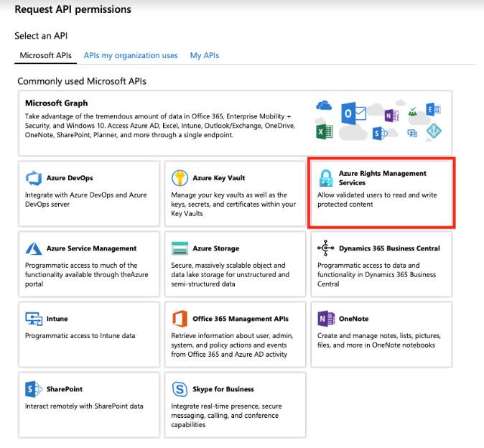484x448 pixels.
Task: Click the 'Commonly used Microsoft APIs' heading
Action: click(x=82, y=81)
